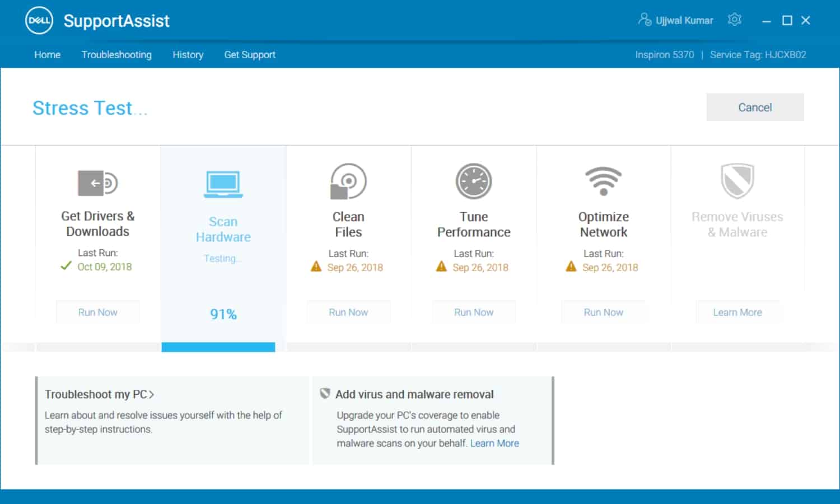
Task: Click the Inspiron 5370 model text
Action: 664,55
